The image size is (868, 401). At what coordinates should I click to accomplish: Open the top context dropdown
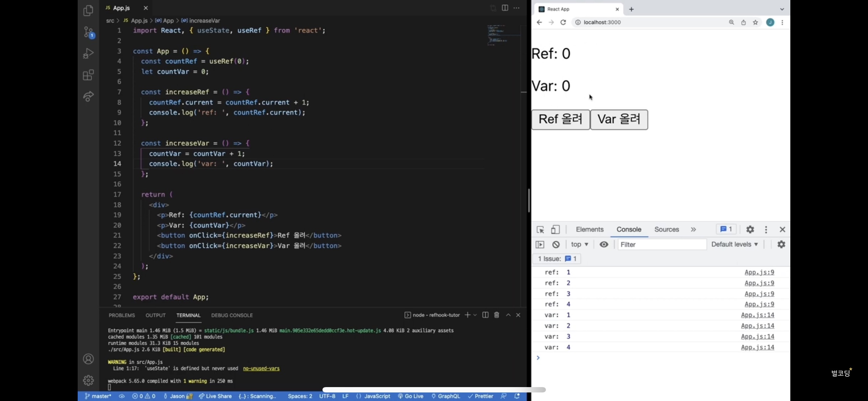coord(579,245)
